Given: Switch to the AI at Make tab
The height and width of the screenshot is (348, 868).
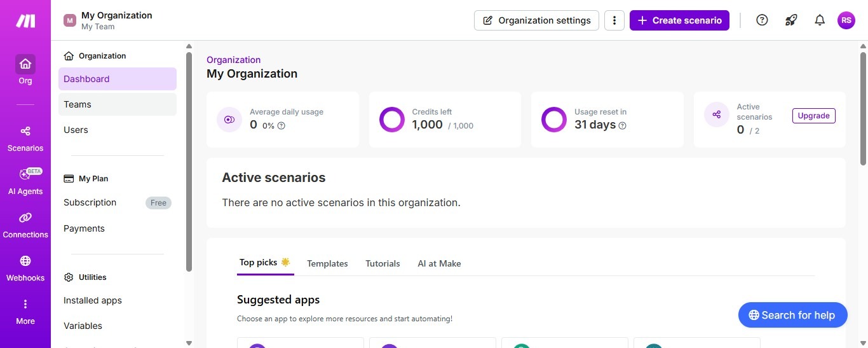Looking at the screenshot, I should click(439, 263).
